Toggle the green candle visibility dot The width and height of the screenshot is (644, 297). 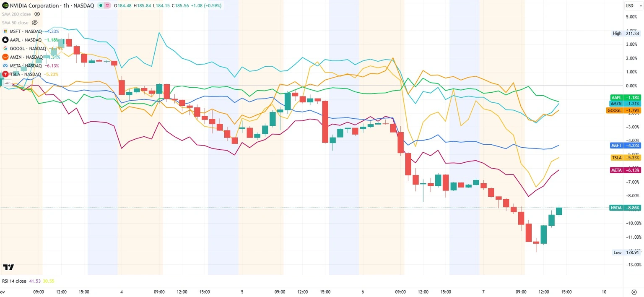pyautogui.click(x=100, y=5)
